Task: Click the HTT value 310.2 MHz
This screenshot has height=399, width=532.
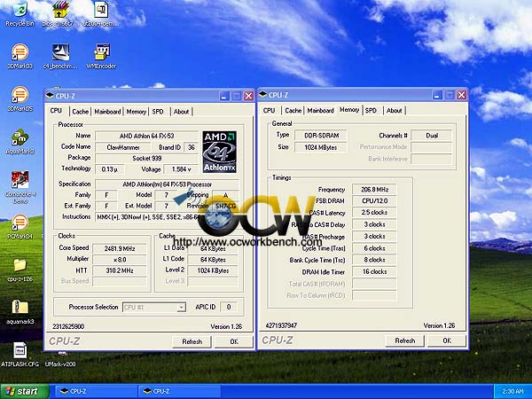Action: click(x=120, y=270)
